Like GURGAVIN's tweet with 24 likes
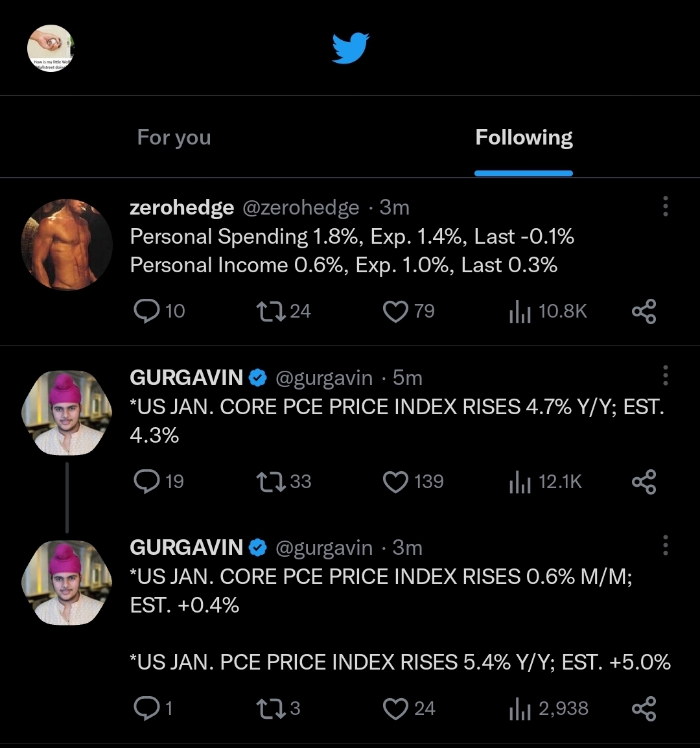The height and width of the screenshot is (748, 700). pyautogui.click(x=395, y=708)
